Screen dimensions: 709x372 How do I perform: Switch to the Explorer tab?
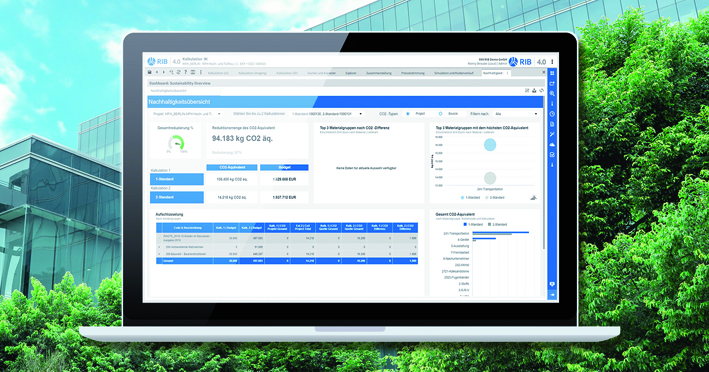351,73
